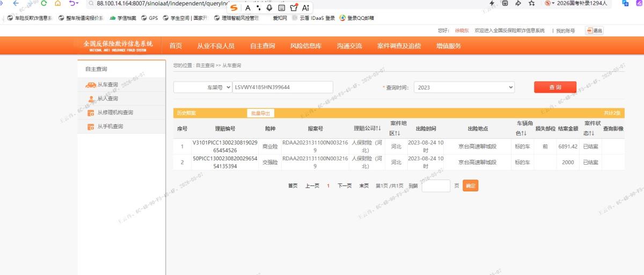Open the IME skin shirt icon

click(294, 8)
